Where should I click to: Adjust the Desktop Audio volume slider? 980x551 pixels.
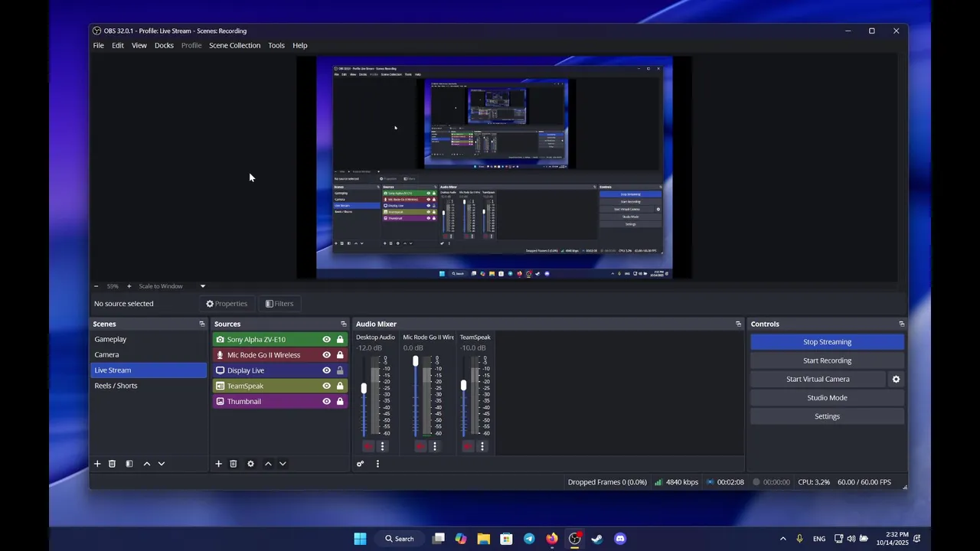(364, 388)
